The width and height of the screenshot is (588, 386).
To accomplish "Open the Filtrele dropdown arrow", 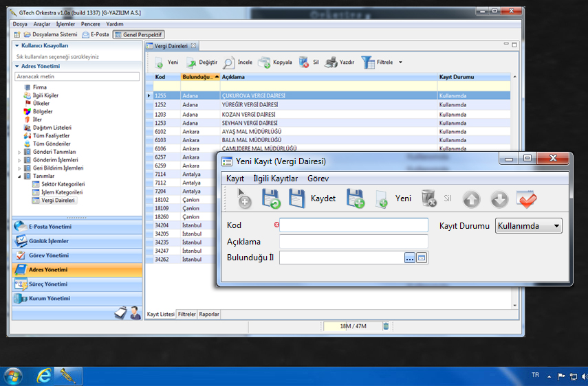I will pyautogui.click(x=400, y=63).
